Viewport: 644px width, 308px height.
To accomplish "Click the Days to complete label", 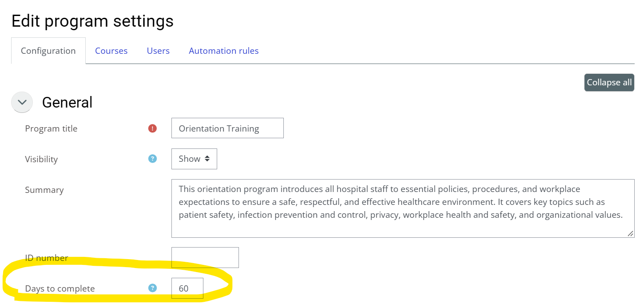I will 60,288.
